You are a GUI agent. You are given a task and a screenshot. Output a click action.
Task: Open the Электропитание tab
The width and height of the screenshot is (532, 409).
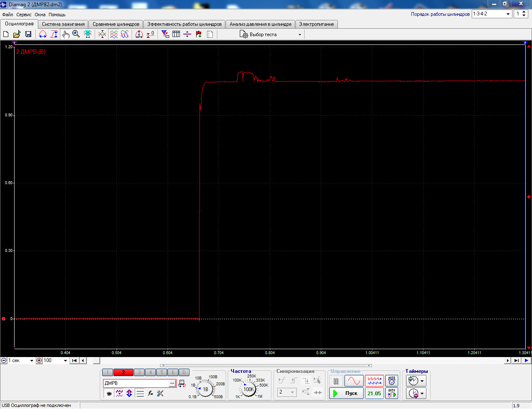[316, 24]
